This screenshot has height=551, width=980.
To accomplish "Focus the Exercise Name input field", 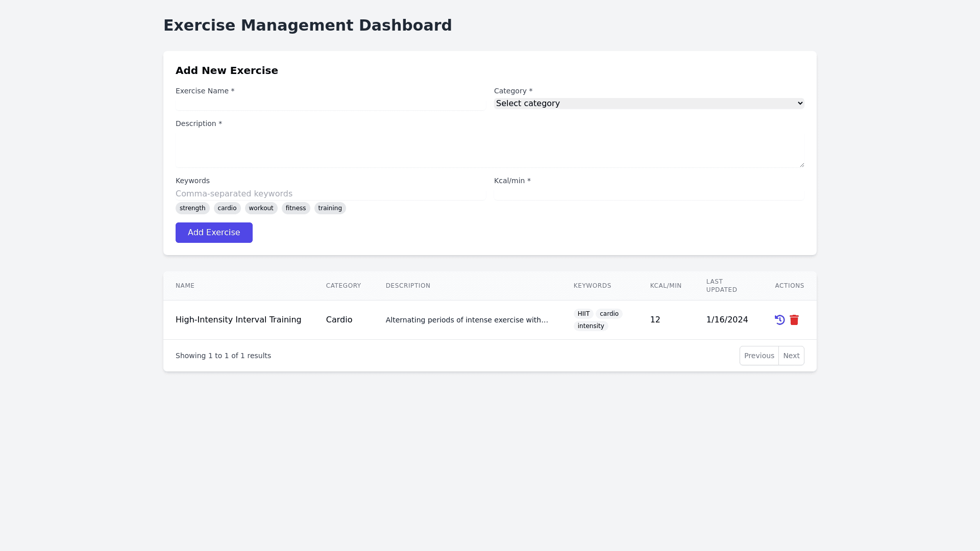I will tap(330, 104).
